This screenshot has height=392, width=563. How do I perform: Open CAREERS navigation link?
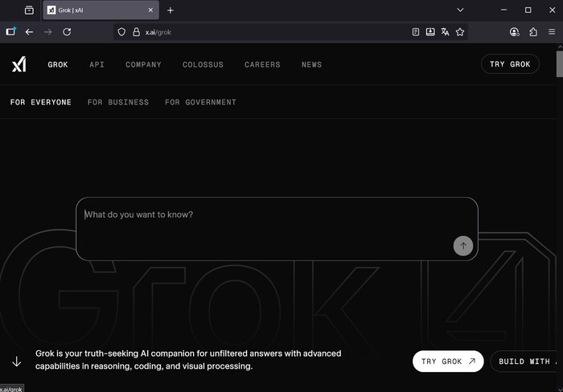click(x=262, y=64)
